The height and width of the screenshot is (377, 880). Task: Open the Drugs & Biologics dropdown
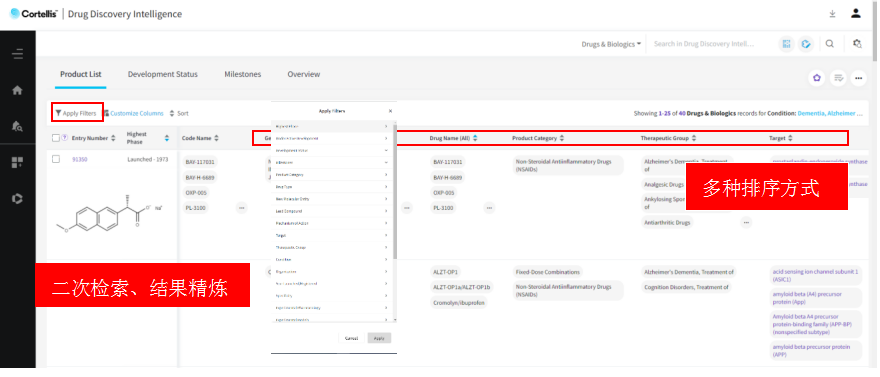click(611, 44)
